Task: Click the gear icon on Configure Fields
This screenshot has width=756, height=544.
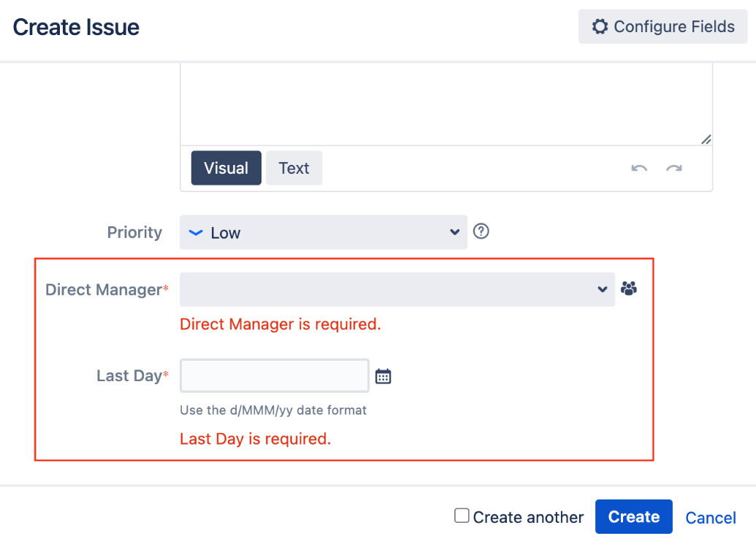Action: tap(600, 26)
